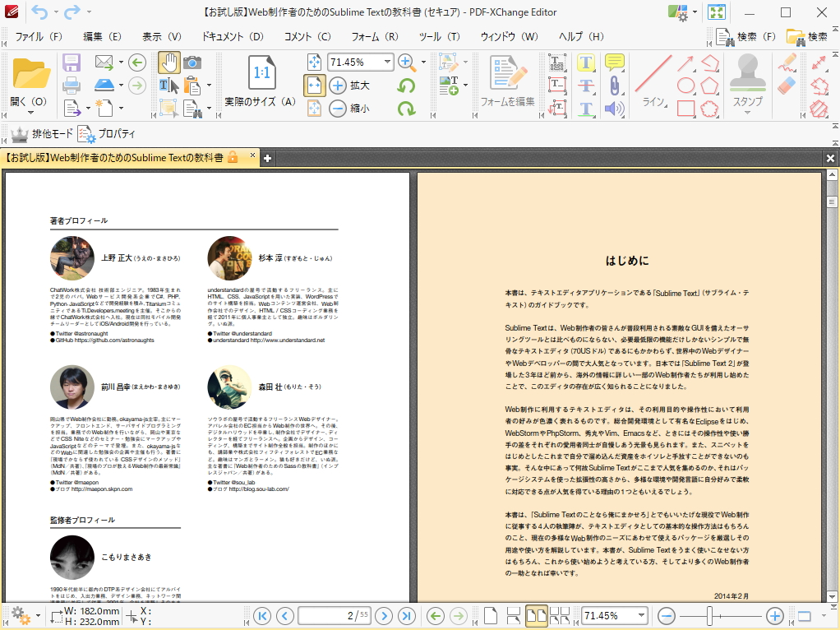Viewport: 840px width, 630px height.
Task: Select the ライン line drawing tool
Action: [x=653, y=81]
